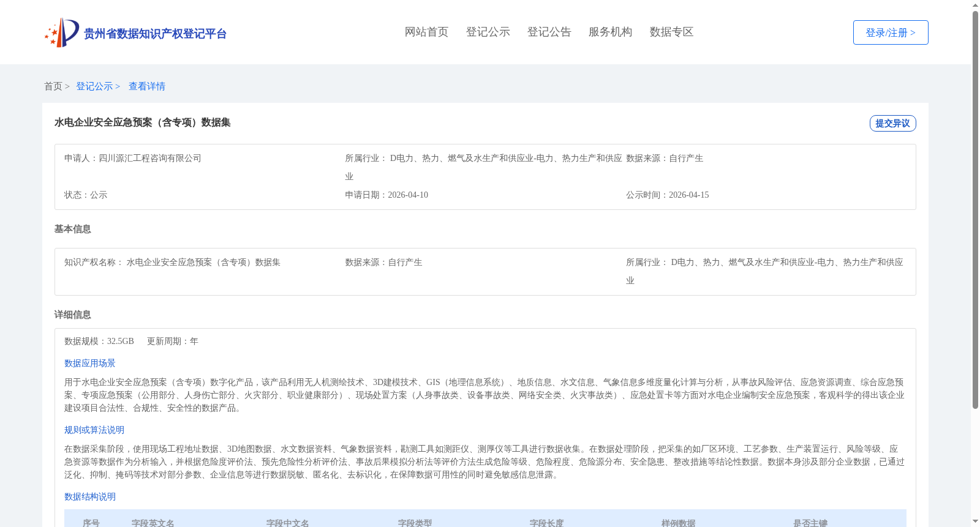Click the scrollbar down arrow

(x=975, y=522)
